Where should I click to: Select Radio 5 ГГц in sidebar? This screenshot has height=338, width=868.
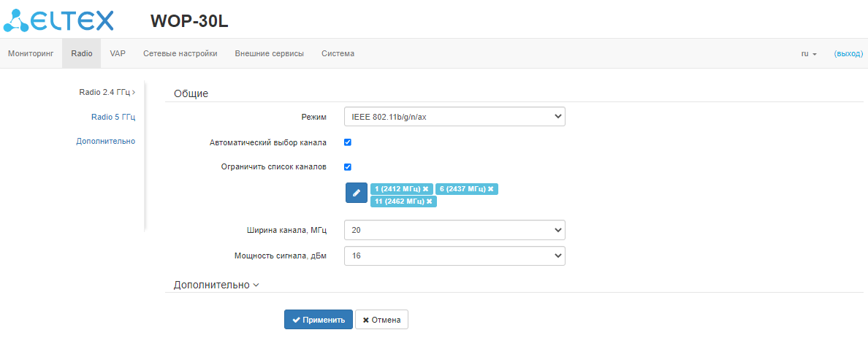click(113, 117)
